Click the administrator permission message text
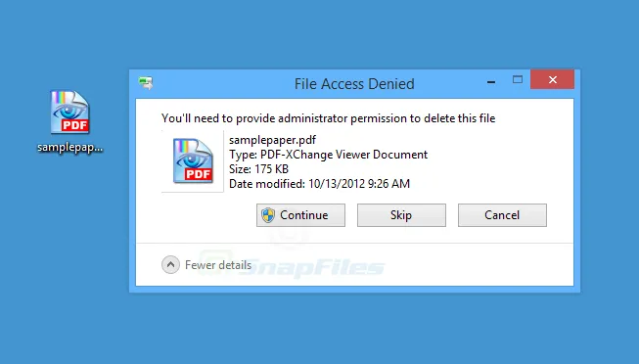The height and width of the screenshot is (364, 639). [x=328, y=118]
